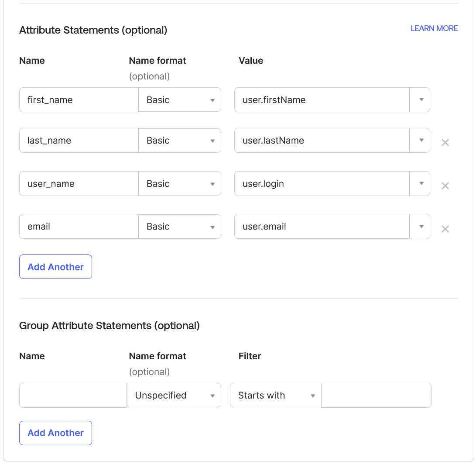
Task: Open Name format dropdown for email
Action: (180, 227)
